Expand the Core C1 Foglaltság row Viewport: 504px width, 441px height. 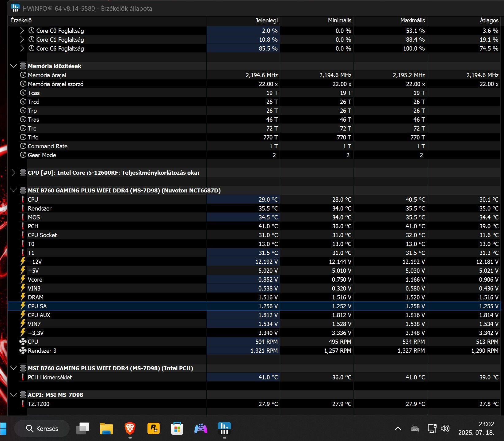(x=22, y=40)
